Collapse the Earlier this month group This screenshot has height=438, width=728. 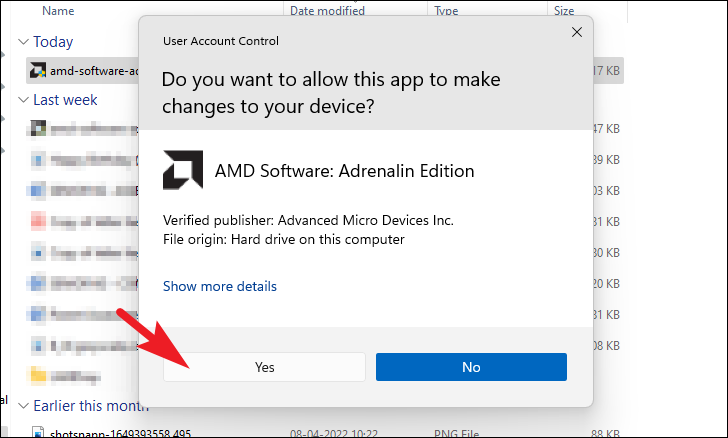tap(23, 406)
